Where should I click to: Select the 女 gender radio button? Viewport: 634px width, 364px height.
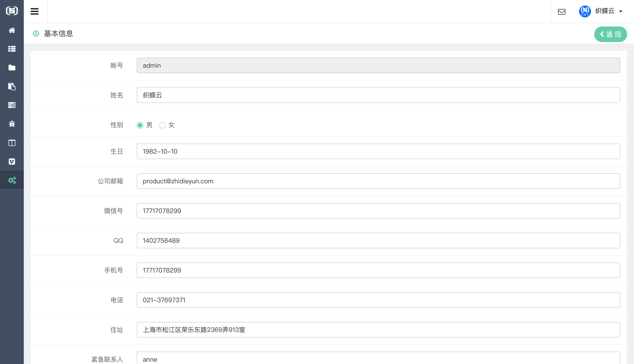162,125
